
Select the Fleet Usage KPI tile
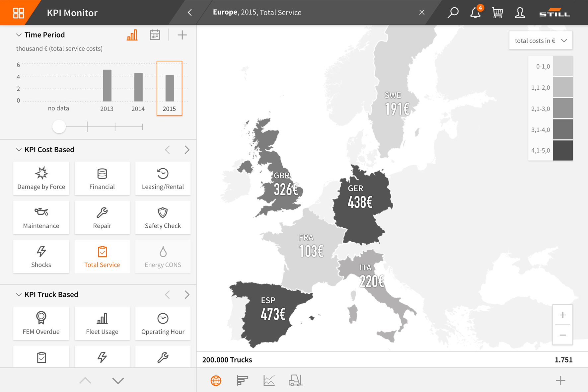coord(102,323)
